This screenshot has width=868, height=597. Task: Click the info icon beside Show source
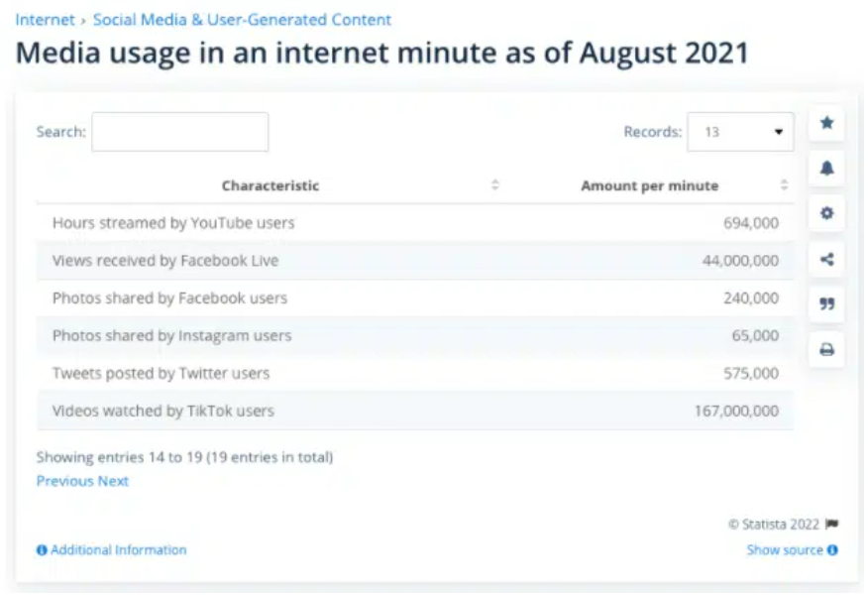[832, 550]
